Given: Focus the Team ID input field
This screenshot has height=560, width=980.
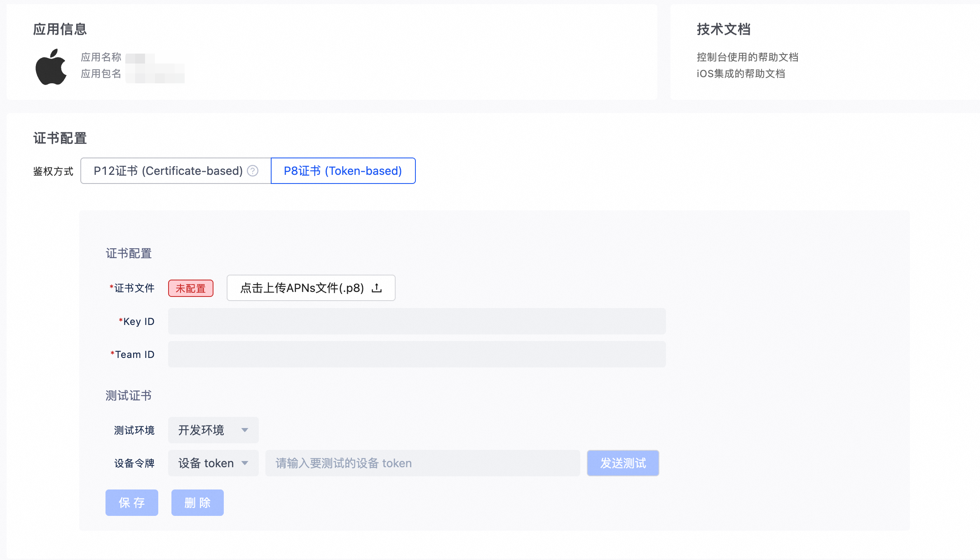Looking at the screenshot, I should click(417, 354).
